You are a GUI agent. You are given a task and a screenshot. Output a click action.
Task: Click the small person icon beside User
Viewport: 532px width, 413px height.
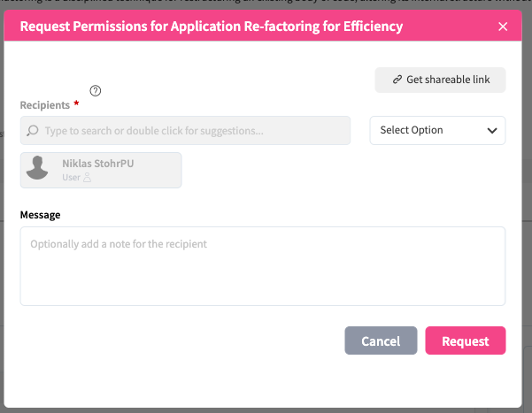click(87, 178)
